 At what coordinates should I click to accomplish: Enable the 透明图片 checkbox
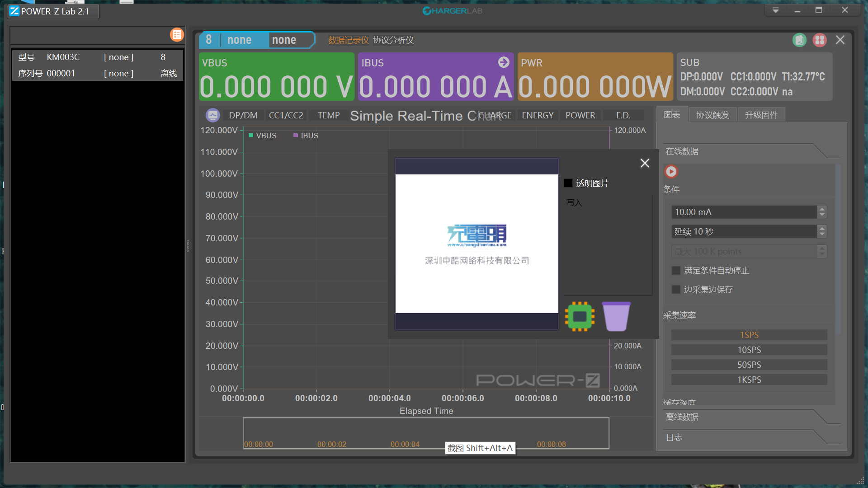(568, 183)
